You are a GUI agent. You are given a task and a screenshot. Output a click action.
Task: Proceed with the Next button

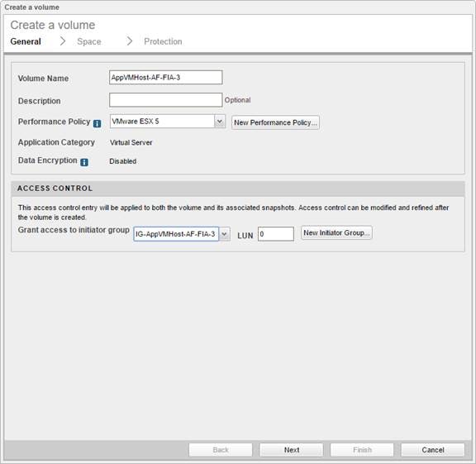292,450
